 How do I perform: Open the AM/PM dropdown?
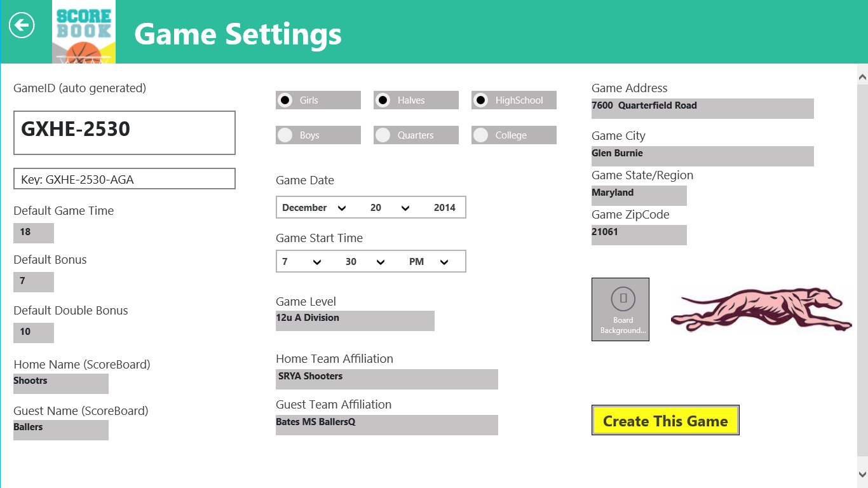pos(429,262)
